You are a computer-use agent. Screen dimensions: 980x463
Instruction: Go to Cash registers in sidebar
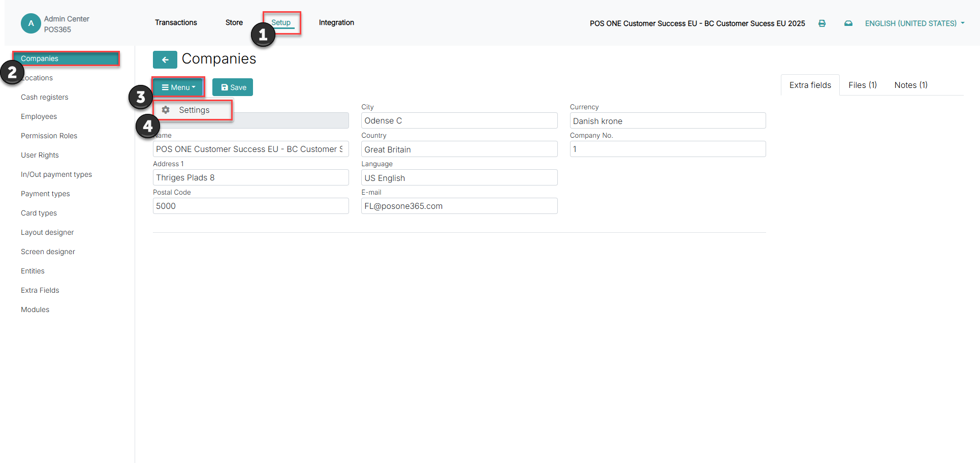click(x=44, y=97)
